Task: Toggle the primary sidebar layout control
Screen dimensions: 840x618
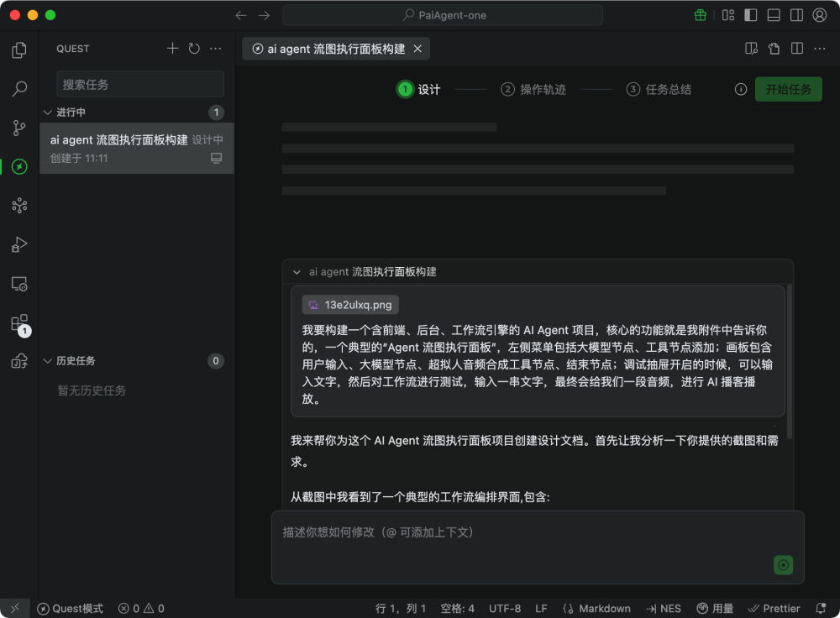Action: click(749, 14)
